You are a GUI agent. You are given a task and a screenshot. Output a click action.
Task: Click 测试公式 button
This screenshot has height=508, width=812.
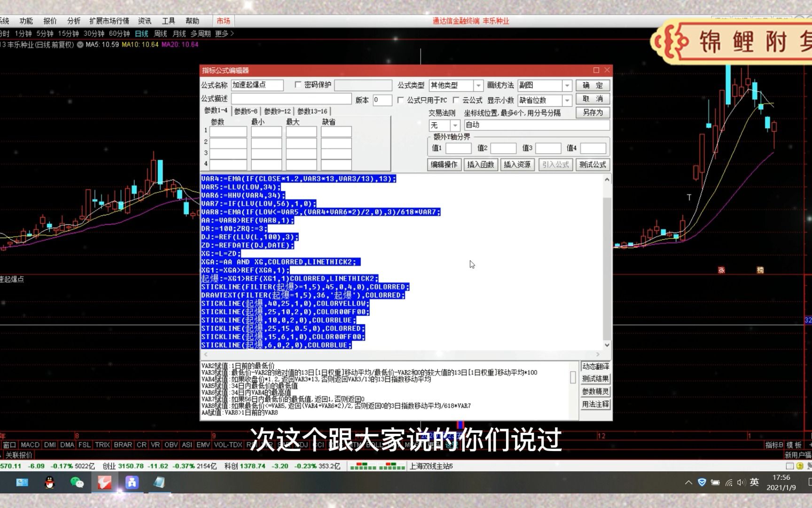coord(593,165)
